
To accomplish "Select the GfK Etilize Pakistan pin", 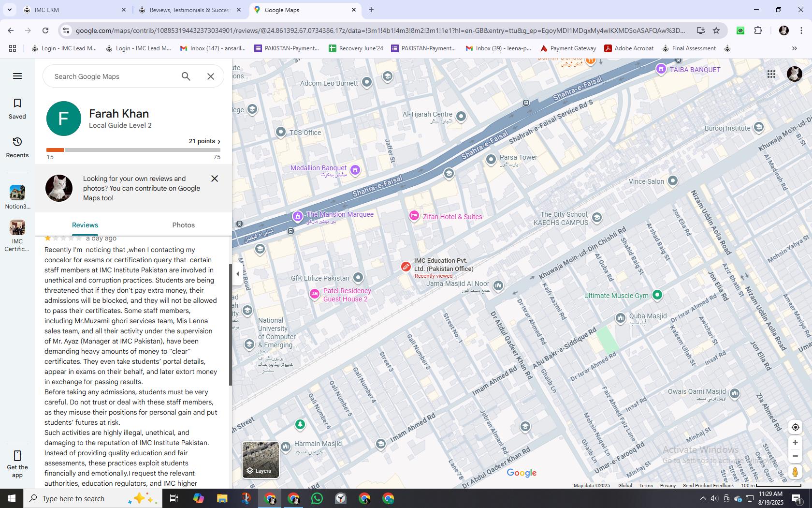I will tap(358, 278).
